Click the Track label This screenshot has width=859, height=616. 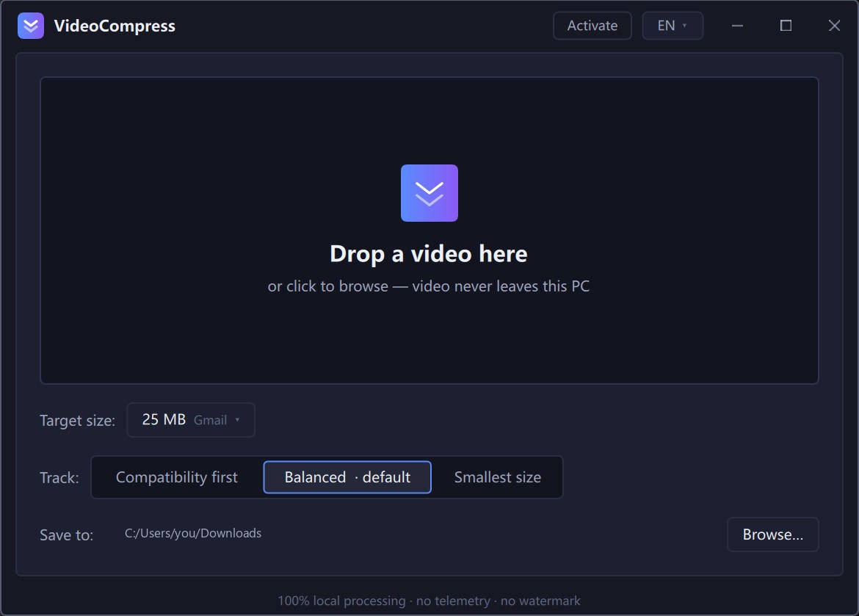[59, 478]
